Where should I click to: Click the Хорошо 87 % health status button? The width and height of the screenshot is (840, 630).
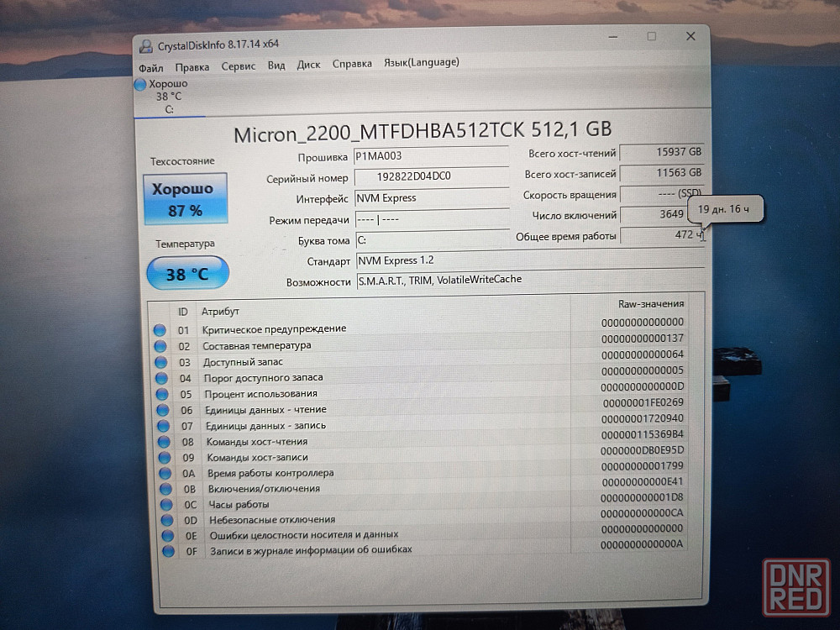186,199
